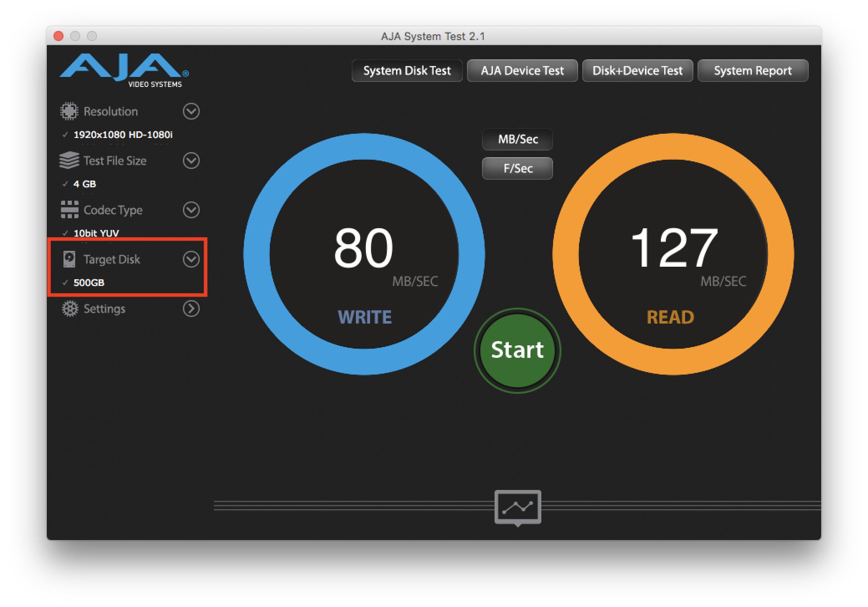
Task: Click the Codec Type film-strip icon
Action: click(x=69, y=209)
